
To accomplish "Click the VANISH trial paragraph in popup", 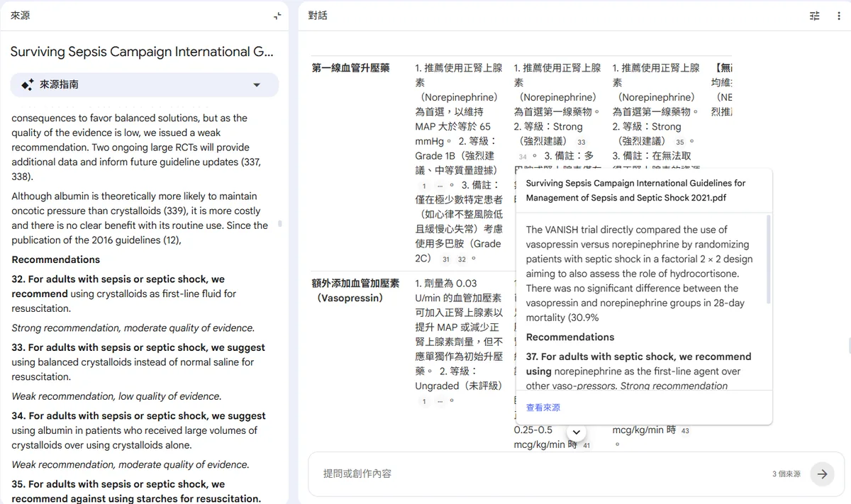I will coord(640,274).
